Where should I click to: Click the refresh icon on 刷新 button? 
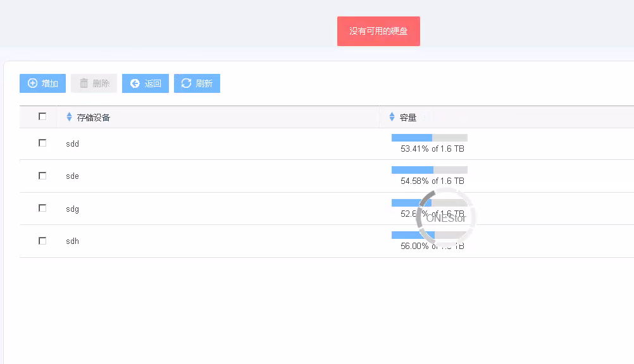(186, 83)
